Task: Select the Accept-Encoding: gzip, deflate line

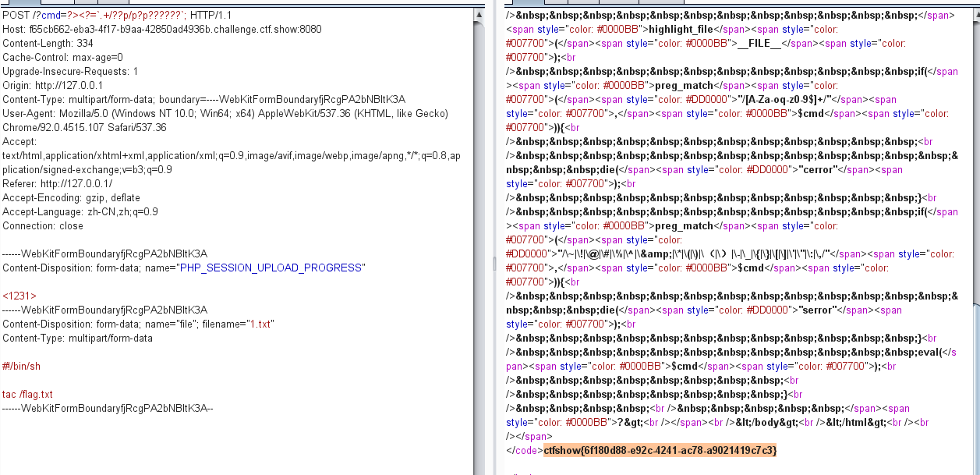Action: coord(71,197)
